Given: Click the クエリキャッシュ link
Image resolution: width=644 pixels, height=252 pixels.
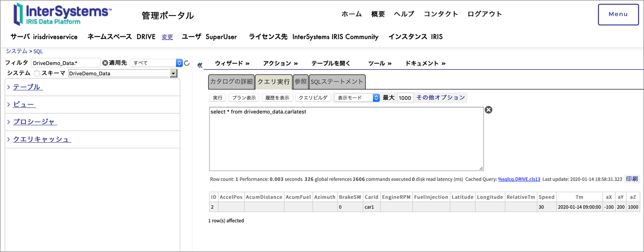Looking at the screenshot, I should (42, 139).
